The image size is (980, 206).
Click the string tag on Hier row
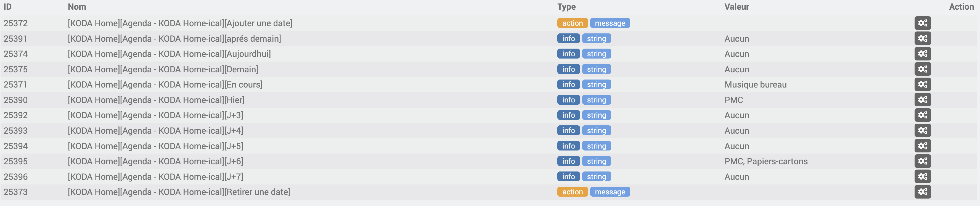(596, 100)
